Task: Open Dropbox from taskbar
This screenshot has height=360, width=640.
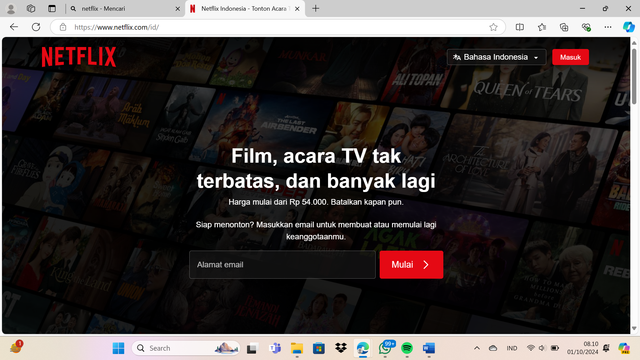Action: [341, 348]
